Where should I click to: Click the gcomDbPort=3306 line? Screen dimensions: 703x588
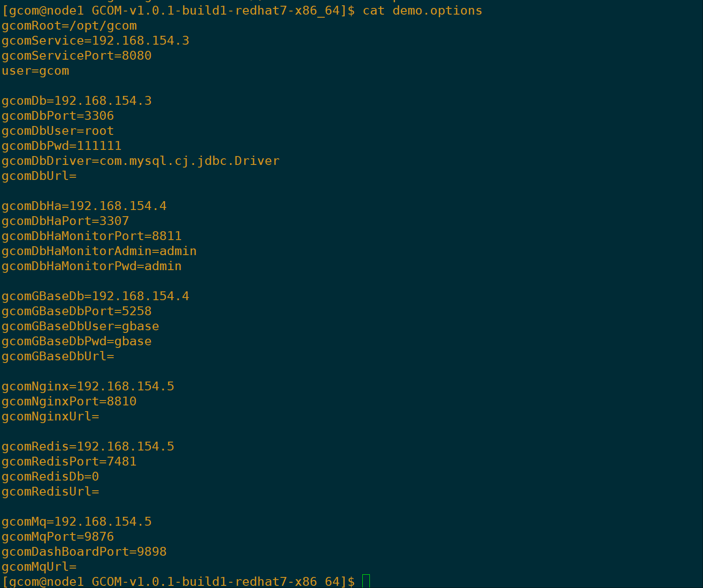58,116
